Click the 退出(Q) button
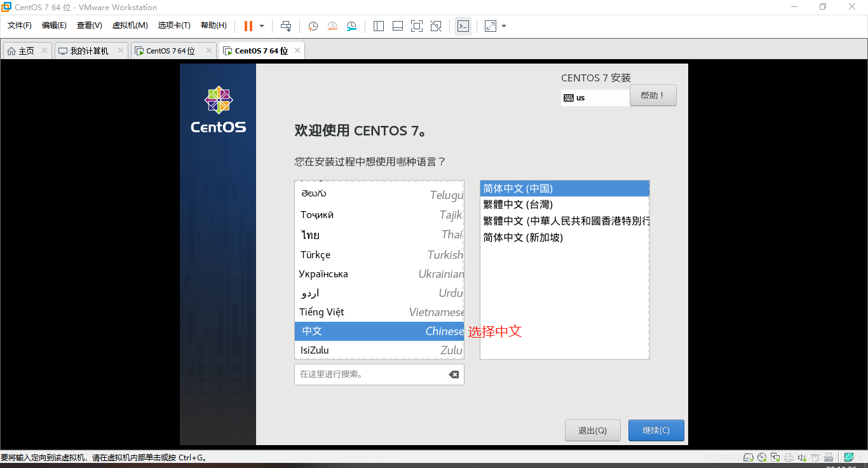The width and height of the screenshot is (868, 468). point(593,430)
